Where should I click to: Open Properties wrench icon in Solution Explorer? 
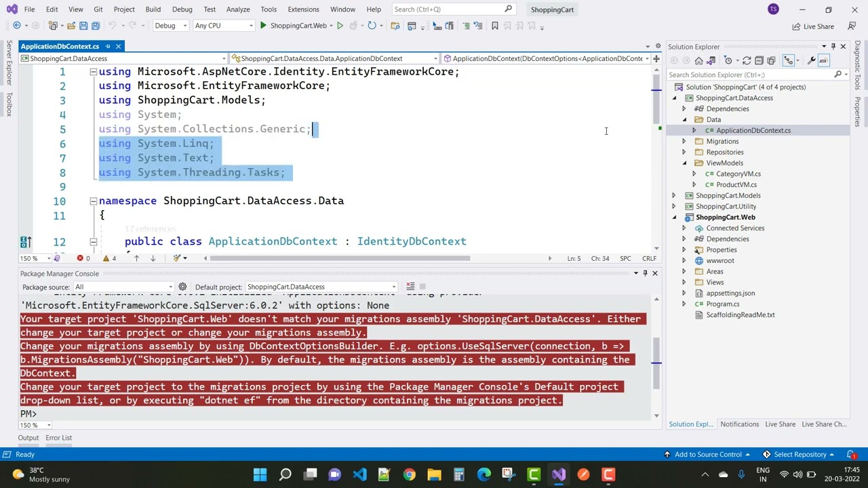[x=811, y=61]
